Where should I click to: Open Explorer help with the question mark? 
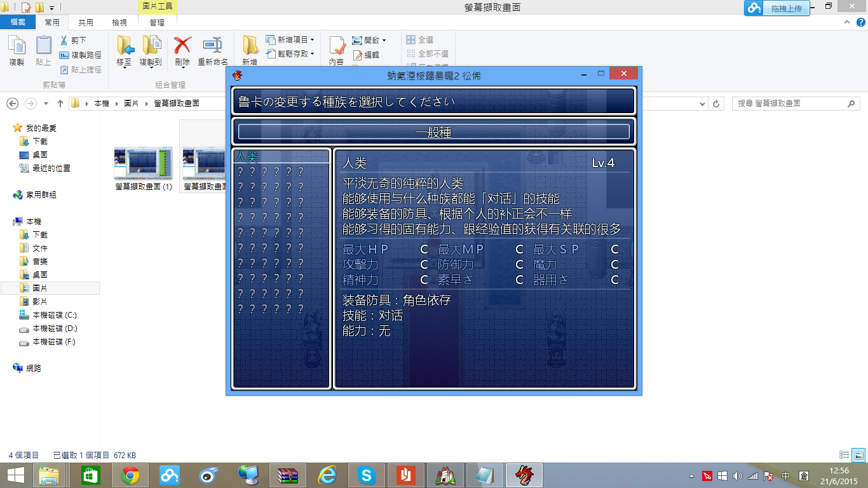(x=860, y=22)
